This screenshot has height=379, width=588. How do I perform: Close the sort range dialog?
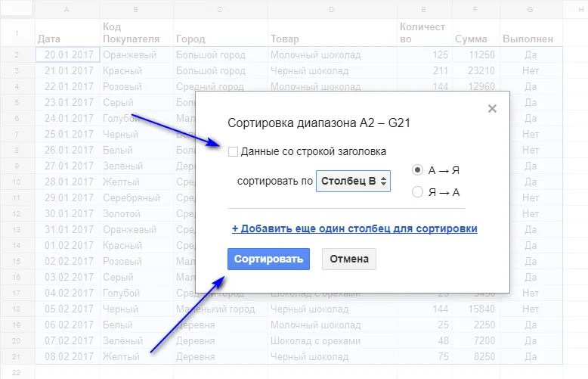click(492, 109)
